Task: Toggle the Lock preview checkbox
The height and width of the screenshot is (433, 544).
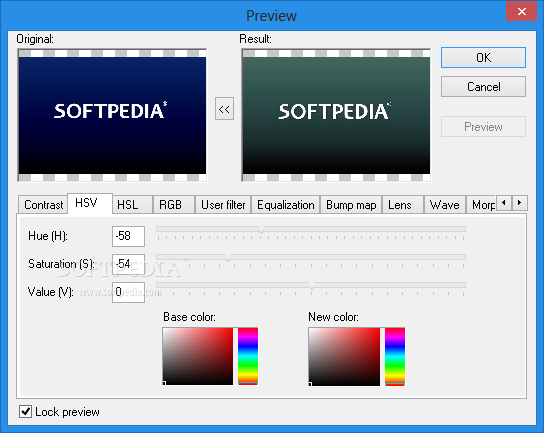Action: coord(25,411)
